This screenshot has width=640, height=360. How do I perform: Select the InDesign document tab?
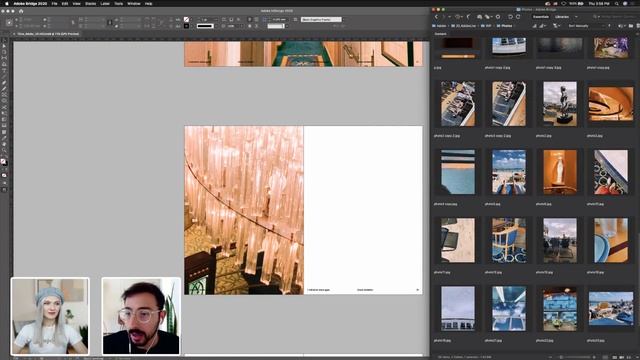pos(47,34)
